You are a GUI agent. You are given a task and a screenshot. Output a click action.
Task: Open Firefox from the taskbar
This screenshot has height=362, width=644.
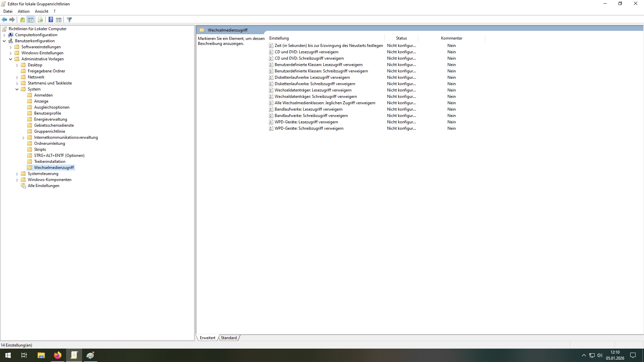point(58,355)
